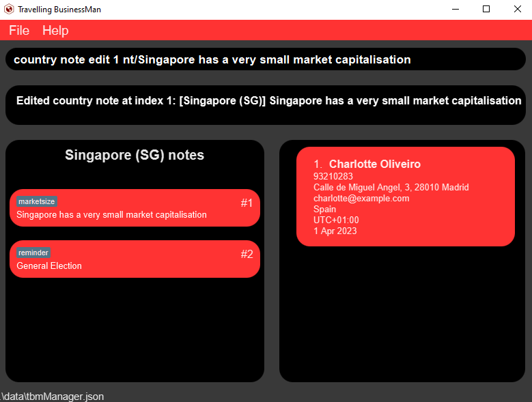Open the Help menu
Screen dimensions: 532x402
pyautogui.click(x=55, y=31)
